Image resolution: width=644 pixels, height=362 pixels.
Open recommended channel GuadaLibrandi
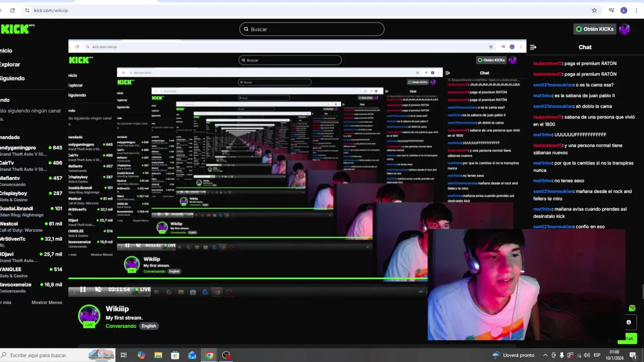tap(31, 211)
